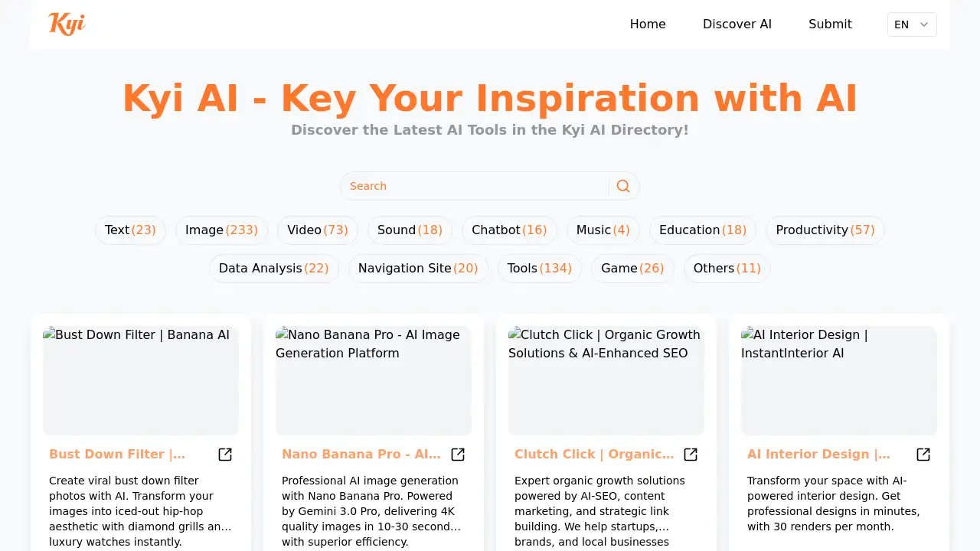This screenshot has height=551, width=980.
Task: Select the Data Analysis category
Action: [273, 269]
